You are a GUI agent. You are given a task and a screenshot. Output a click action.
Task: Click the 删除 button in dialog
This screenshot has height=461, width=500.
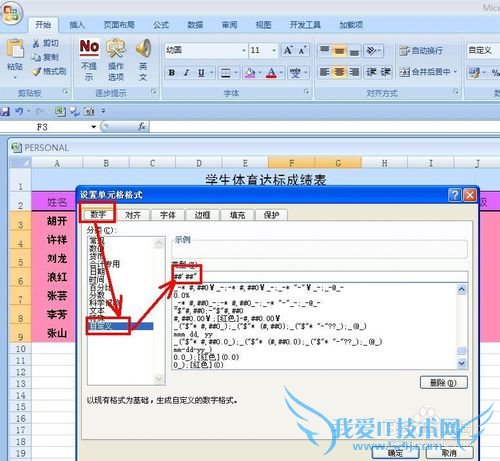point(444,383)
